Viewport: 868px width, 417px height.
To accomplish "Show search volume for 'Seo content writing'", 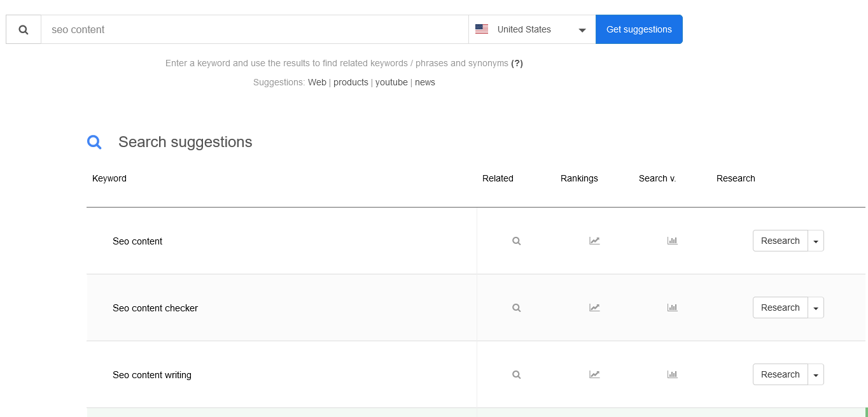I will point(672,374).
